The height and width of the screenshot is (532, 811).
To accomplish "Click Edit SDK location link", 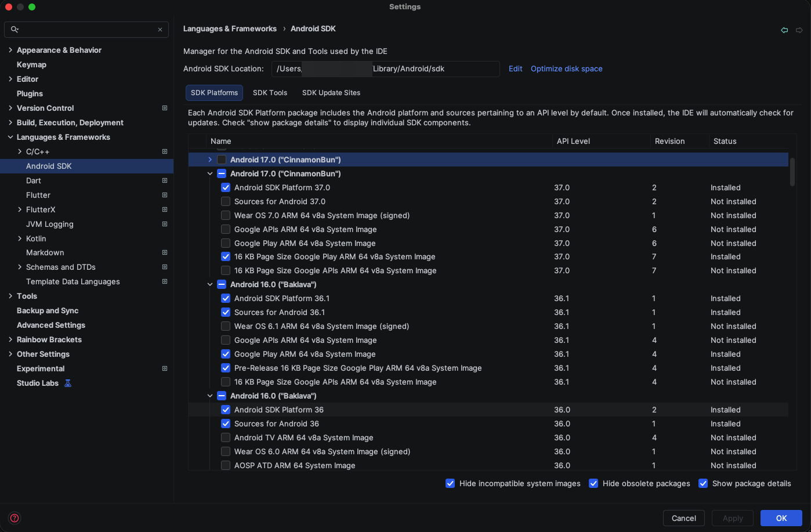I will (516, 68).
